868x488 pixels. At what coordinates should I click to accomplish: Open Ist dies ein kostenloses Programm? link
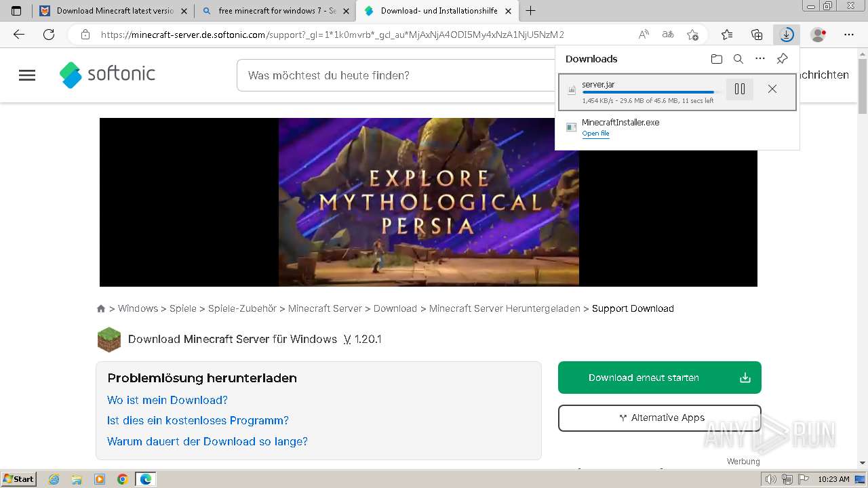pyautogui.click(x=198, y=420)
